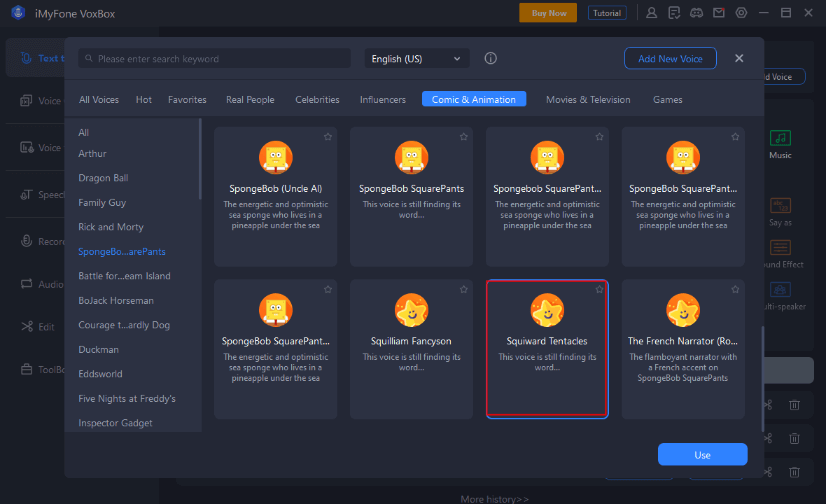Open Movies & Television tab
The image size is (826, 504).
click(x=588, y=100)
